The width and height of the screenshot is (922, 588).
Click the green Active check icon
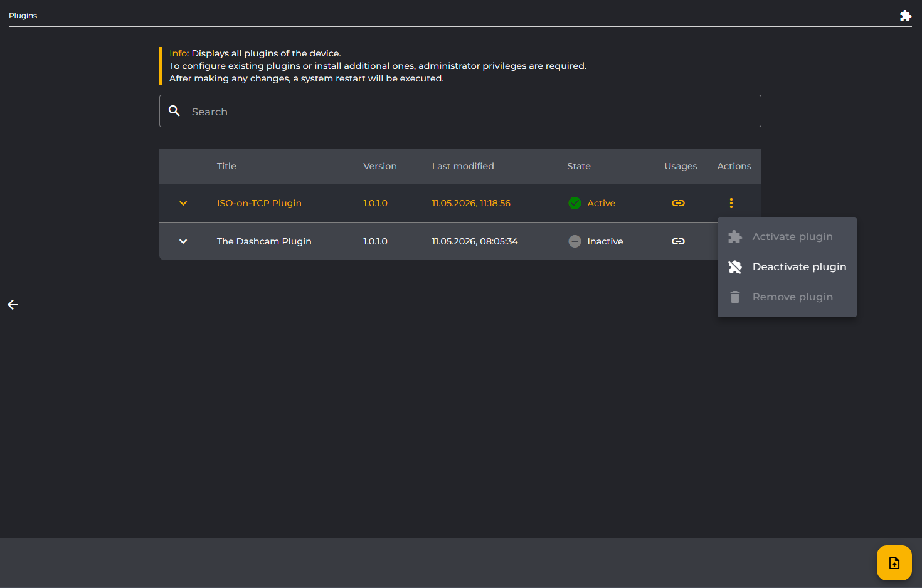pyautogui.click(x=575, y=203)
